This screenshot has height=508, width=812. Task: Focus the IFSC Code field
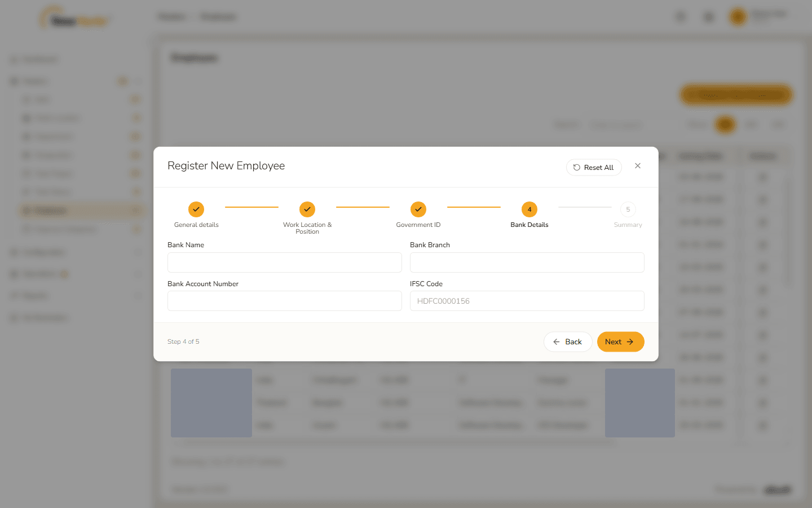527,301
